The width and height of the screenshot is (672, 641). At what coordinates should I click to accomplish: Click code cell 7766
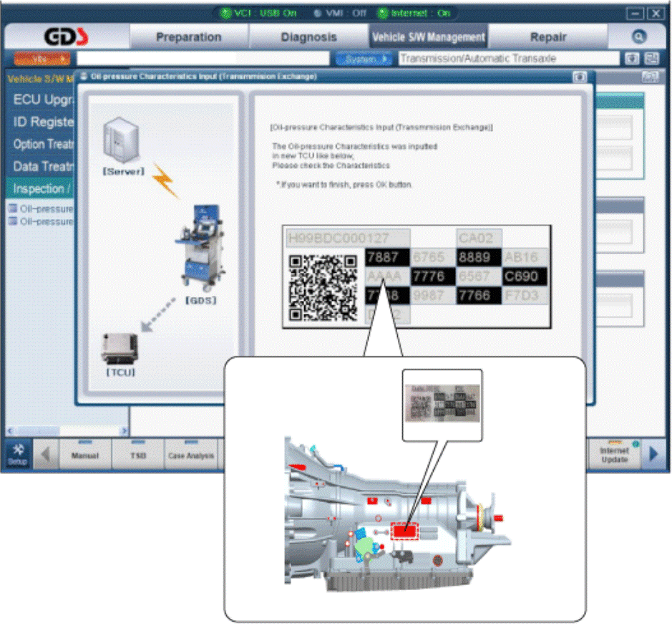pyautogui.click(x=479, y=295)
